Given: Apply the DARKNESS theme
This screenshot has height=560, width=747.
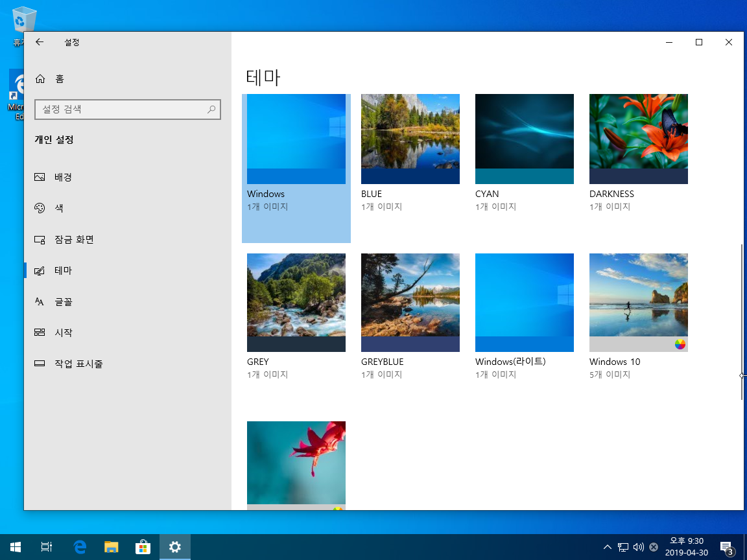Looking at the screenshot, I should [x=638, y=139].
